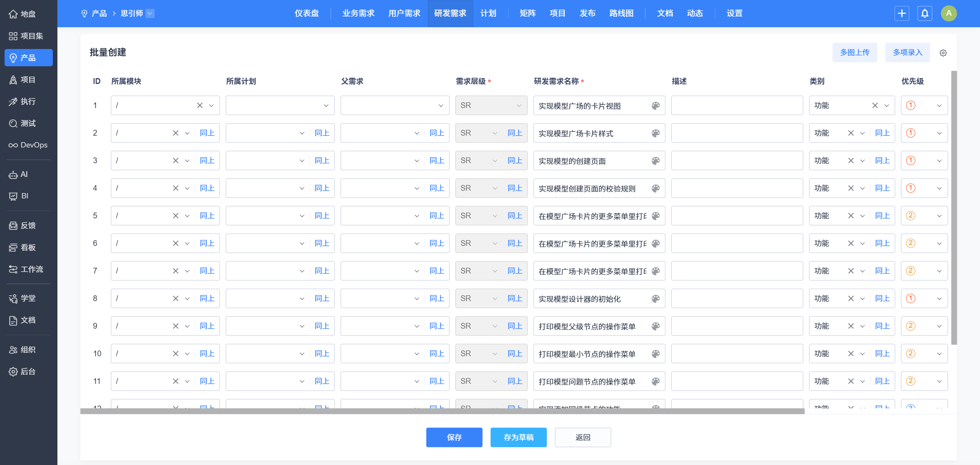The width and height of the screenshot is (980, 465).
Task: Clear the 功能 category in row 3
Action: tap(851, 160)
